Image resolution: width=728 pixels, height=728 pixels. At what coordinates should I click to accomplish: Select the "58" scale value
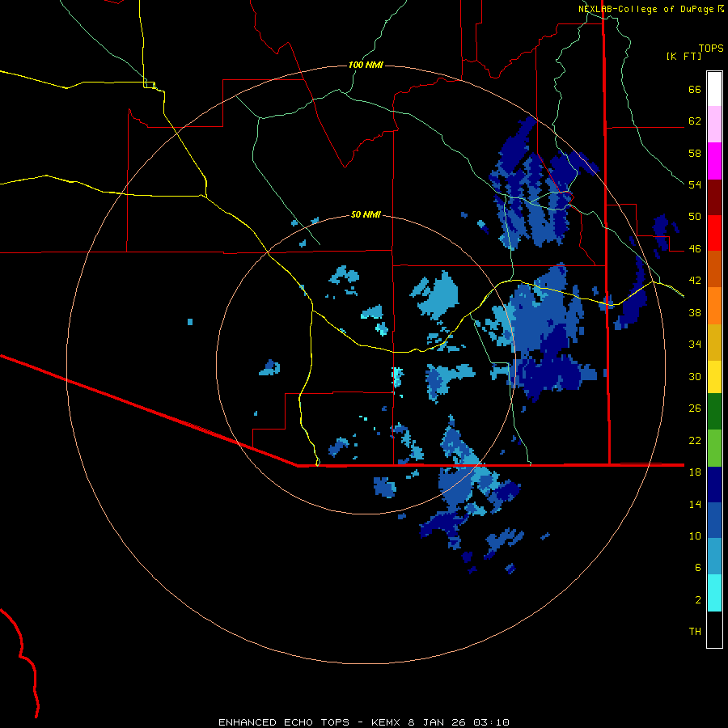click(x=695, y=153)
